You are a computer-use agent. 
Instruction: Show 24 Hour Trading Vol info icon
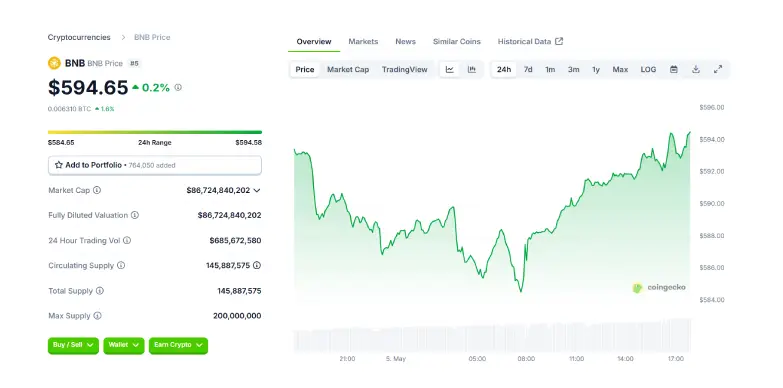(x=127, y=241)
